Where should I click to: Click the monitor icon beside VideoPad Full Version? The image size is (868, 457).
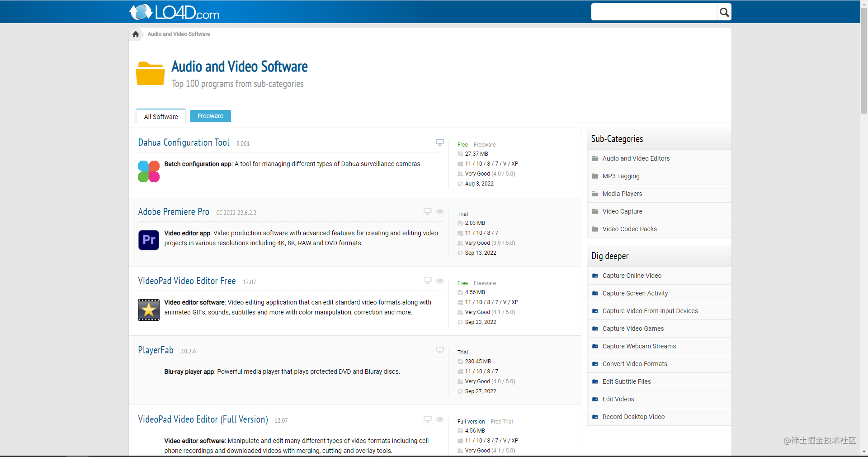427,419
